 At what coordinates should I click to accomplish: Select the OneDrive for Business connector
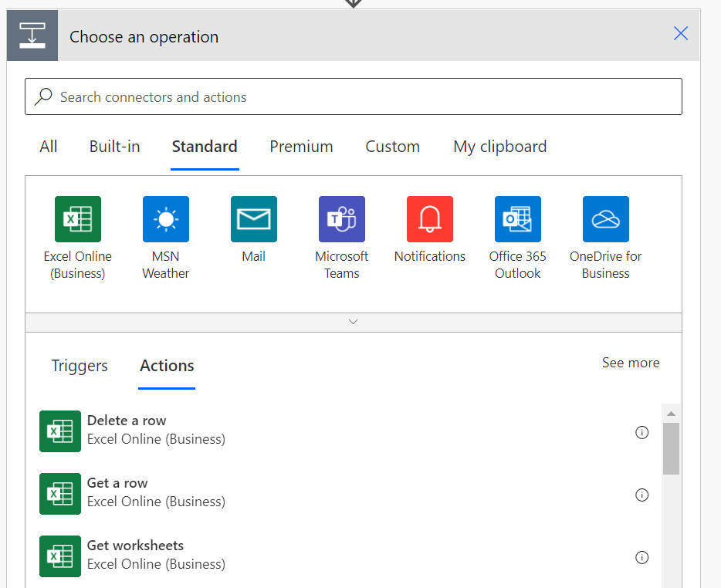pos(606,219)
